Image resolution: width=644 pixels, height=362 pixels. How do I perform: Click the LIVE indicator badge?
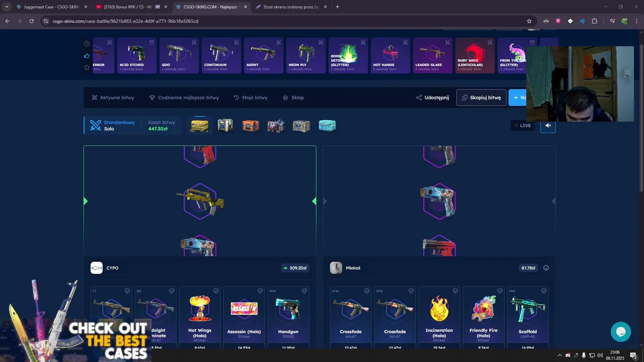point(523,126)
